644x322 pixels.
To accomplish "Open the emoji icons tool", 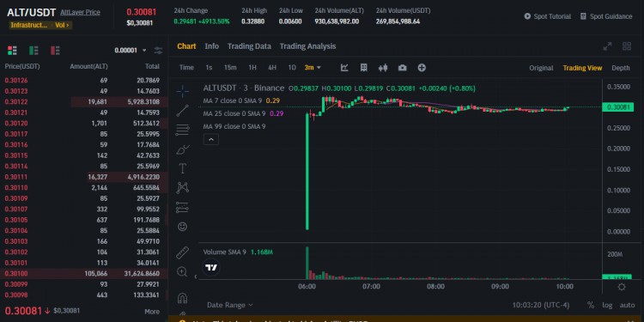I will click(182, 227).
